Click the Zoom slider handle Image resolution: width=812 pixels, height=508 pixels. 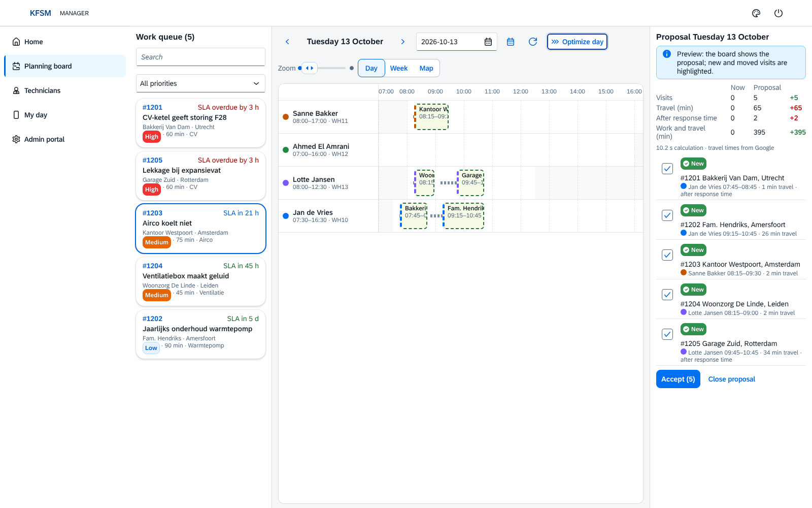tap(310, 68)
